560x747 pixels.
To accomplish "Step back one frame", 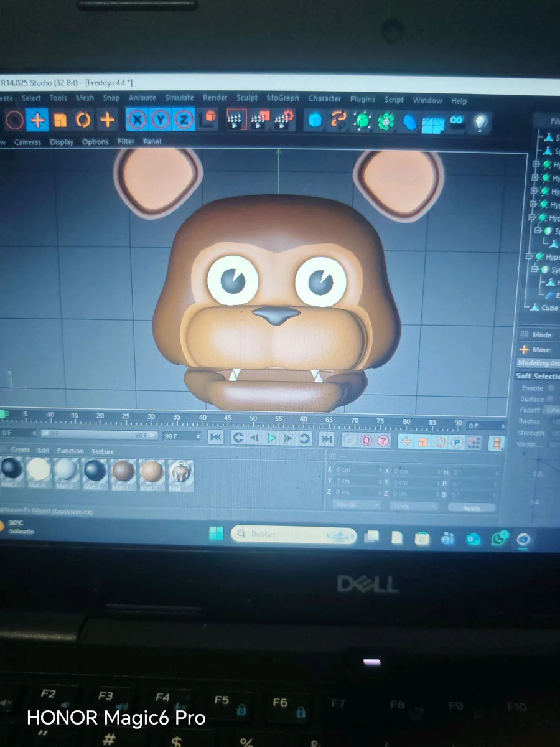I will (x=254, y=438).
